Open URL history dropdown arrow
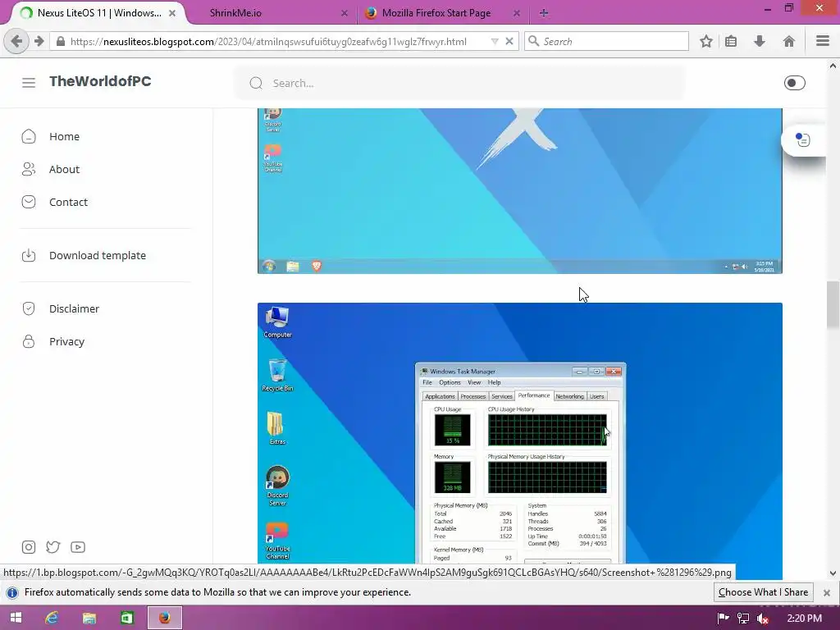The width and height of the screenshot is (840, 630). [495, 41]
